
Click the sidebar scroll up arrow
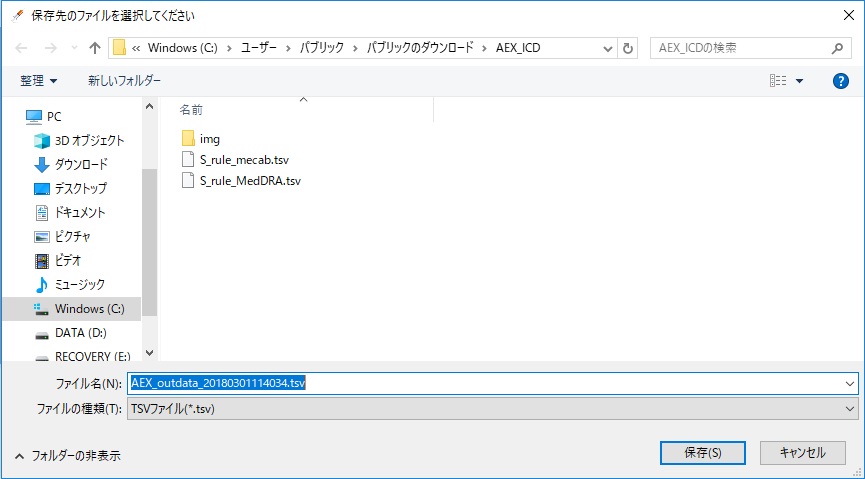click(x=149, y=106)
